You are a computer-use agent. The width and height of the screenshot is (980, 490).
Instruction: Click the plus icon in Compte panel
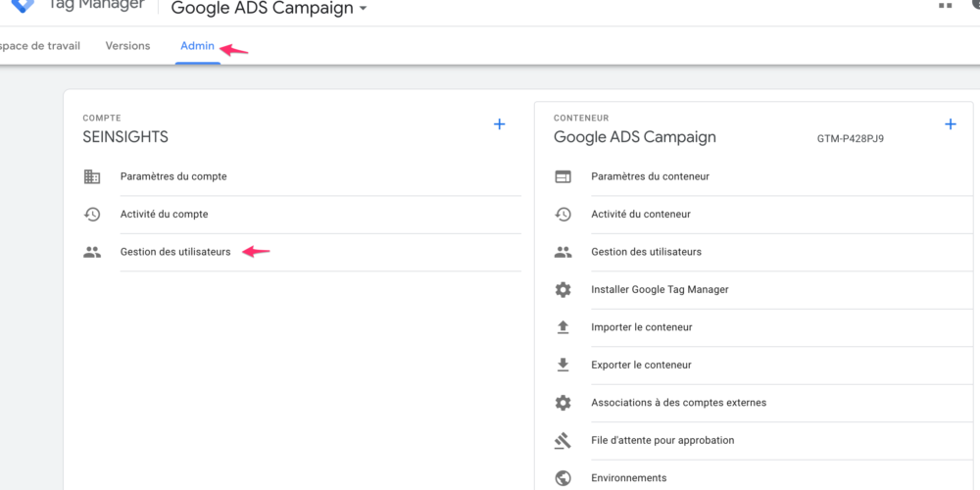point(499,124)
